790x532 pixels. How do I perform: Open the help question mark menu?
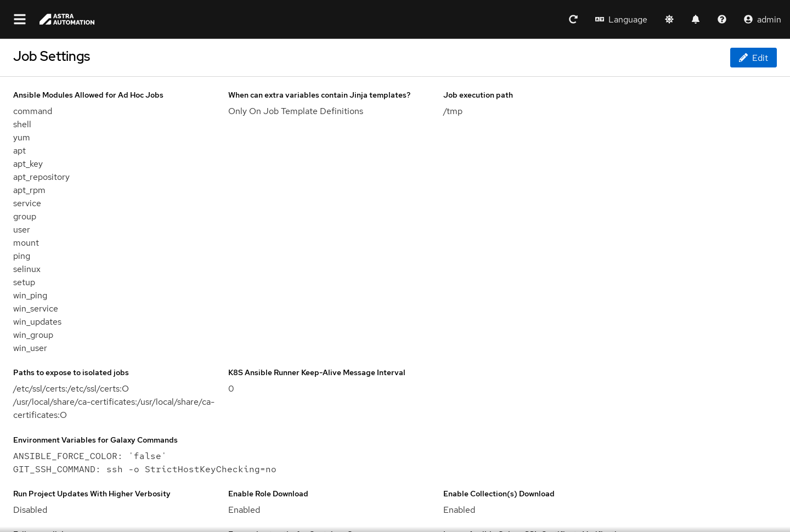(722, 19)
